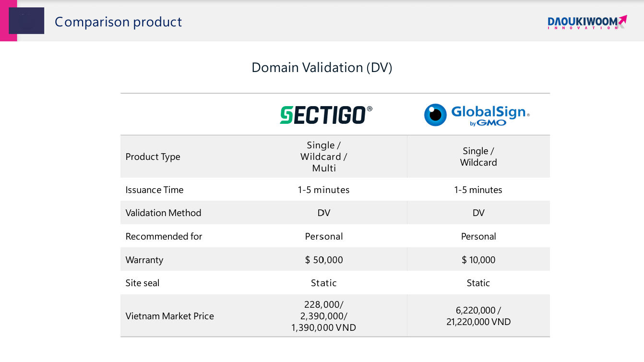Image resolution: width=644 pixels, height=362 pixels.
Task: Click the 'Domain Validation (DV)' heading
Action: point(322,68)
